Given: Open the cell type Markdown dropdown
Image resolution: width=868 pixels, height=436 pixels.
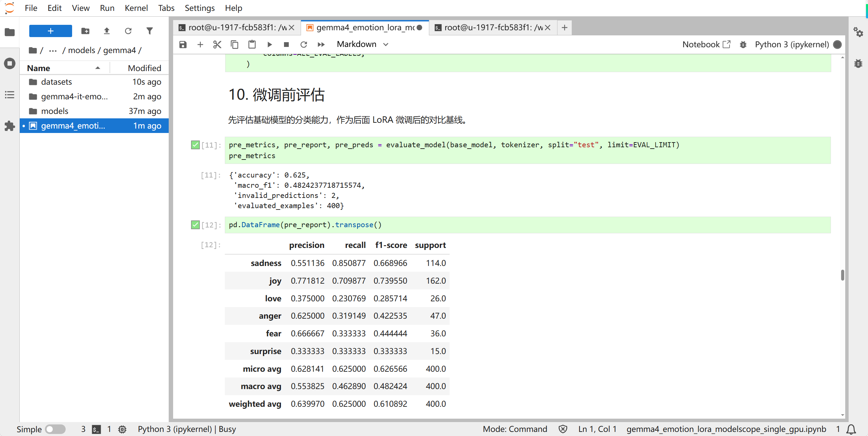Looking at the screenshot, I should 363,45.
